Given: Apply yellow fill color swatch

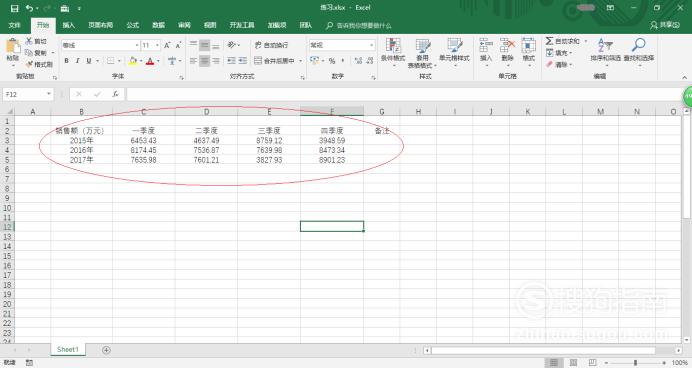Looking at the screenshot, I should point(132,61).
